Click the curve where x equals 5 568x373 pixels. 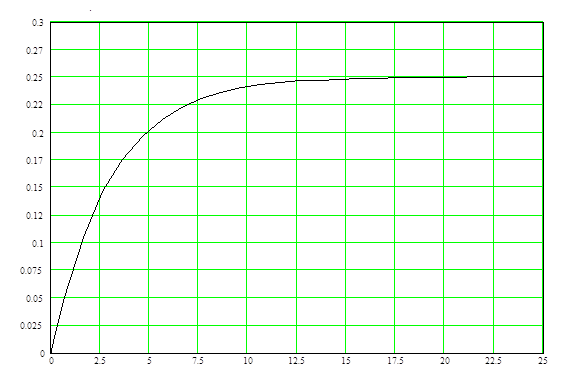149,133
